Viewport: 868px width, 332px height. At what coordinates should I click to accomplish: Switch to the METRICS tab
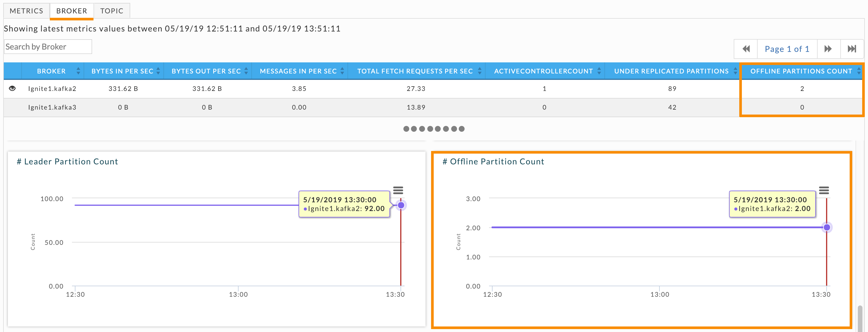(x=27, y=10)
